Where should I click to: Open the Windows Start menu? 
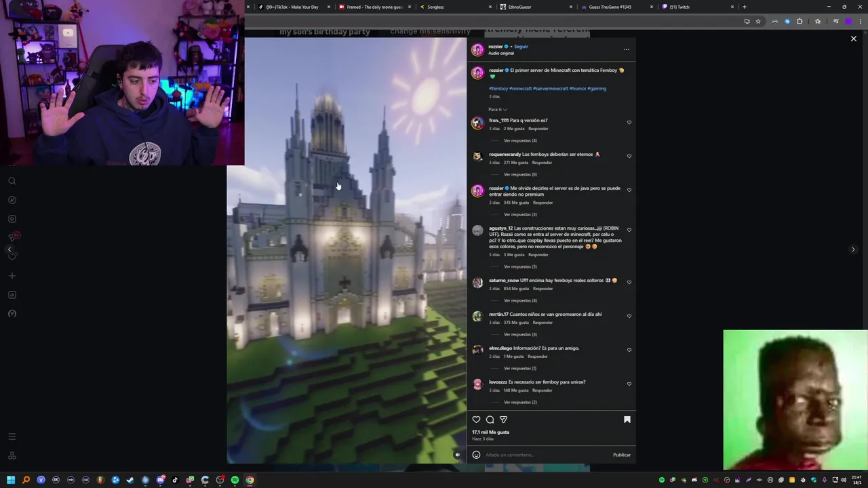click(11, 480)
